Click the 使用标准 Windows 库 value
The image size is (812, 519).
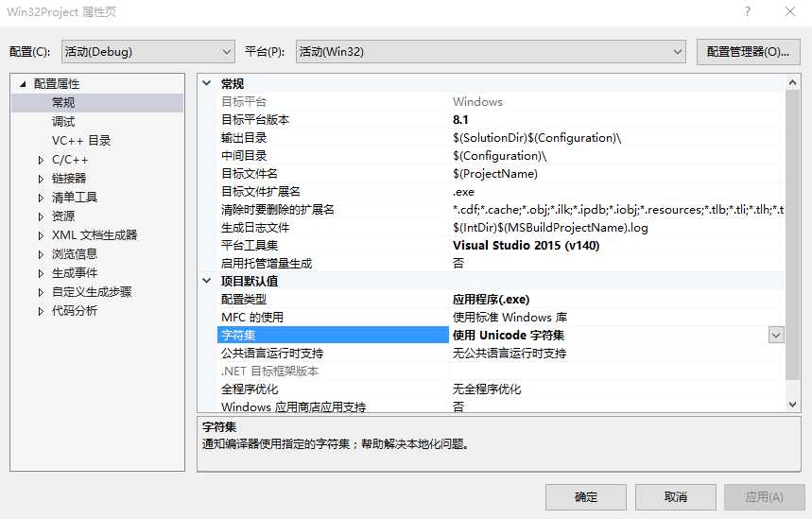(x=510, y=317)
